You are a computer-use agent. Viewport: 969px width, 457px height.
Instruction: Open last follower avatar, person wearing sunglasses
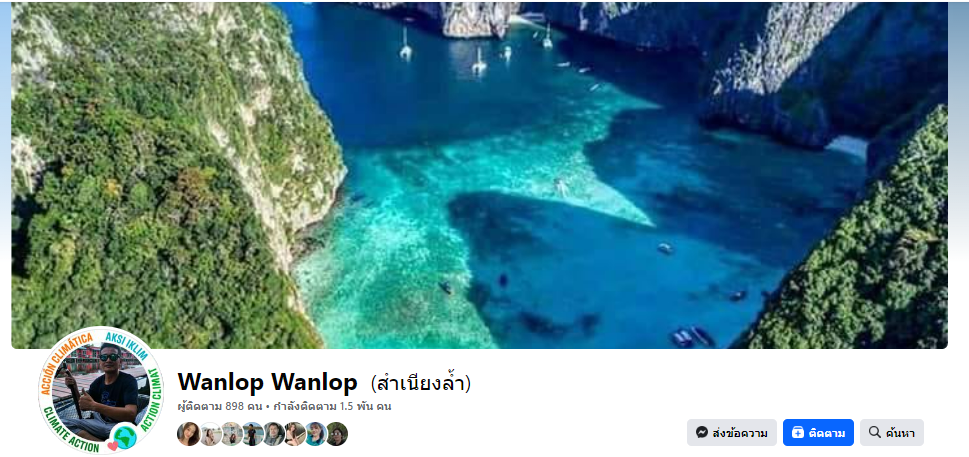[x=337, y=434]
